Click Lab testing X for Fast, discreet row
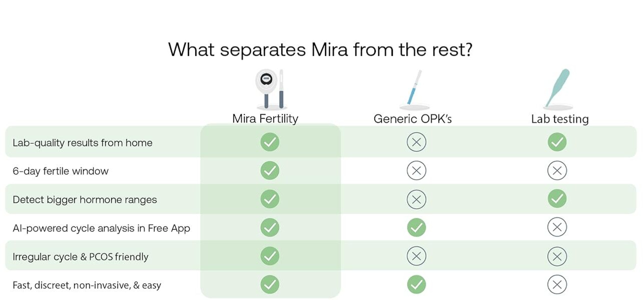Viewport: 644px width, 300px height. click(557, 285)
